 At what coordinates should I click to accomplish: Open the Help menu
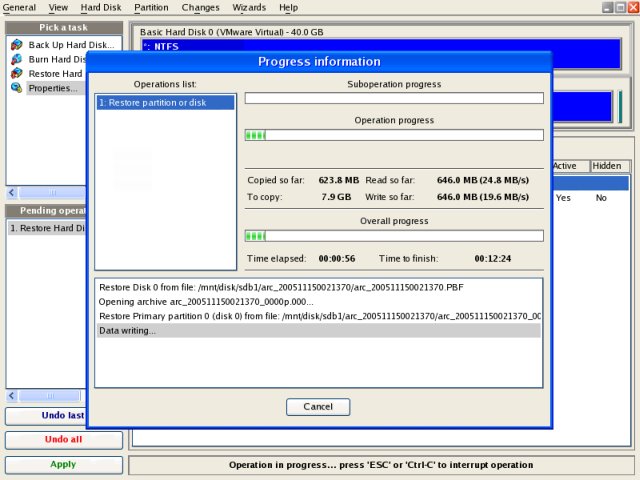point(288,7)
